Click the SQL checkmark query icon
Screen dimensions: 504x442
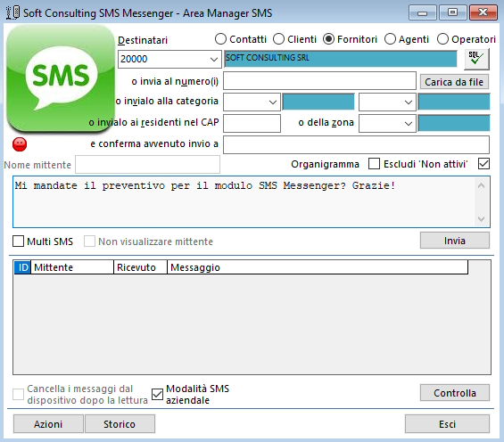tap(476, 59)
